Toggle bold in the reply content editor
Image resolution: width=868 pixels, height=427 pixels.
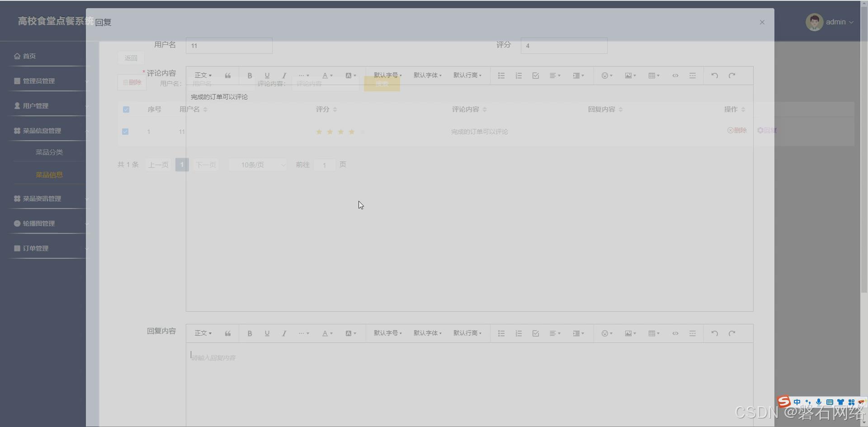(x=250, y=333)
